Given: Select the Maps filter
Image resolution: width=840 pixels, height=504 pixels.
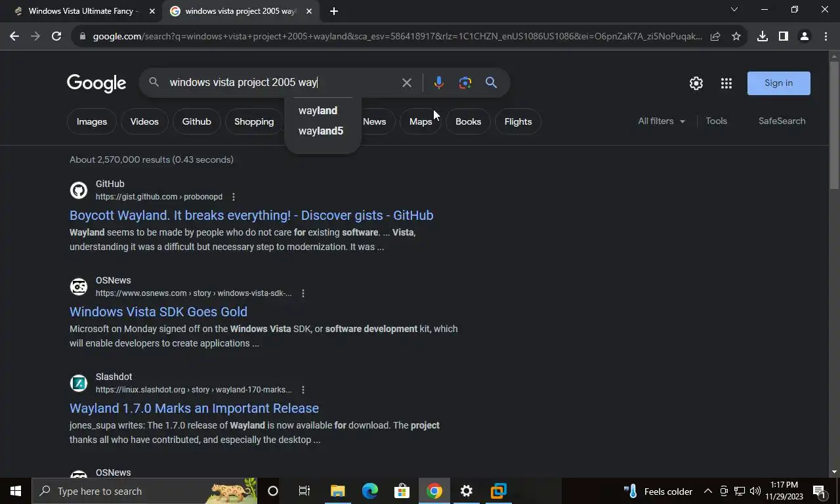Looking at the screenshot, I should click(x=421, y=121).
